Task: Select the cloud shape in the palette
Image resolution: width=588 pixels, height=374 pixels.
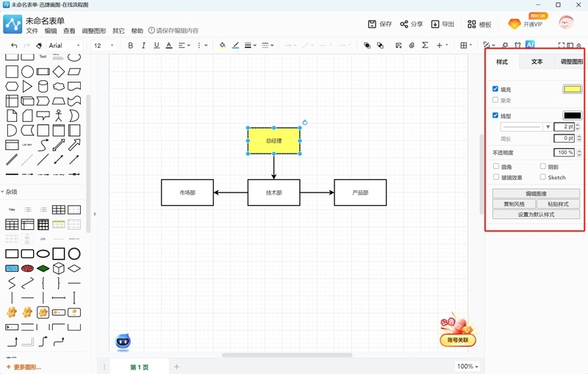Action: (x=59, y=87)
